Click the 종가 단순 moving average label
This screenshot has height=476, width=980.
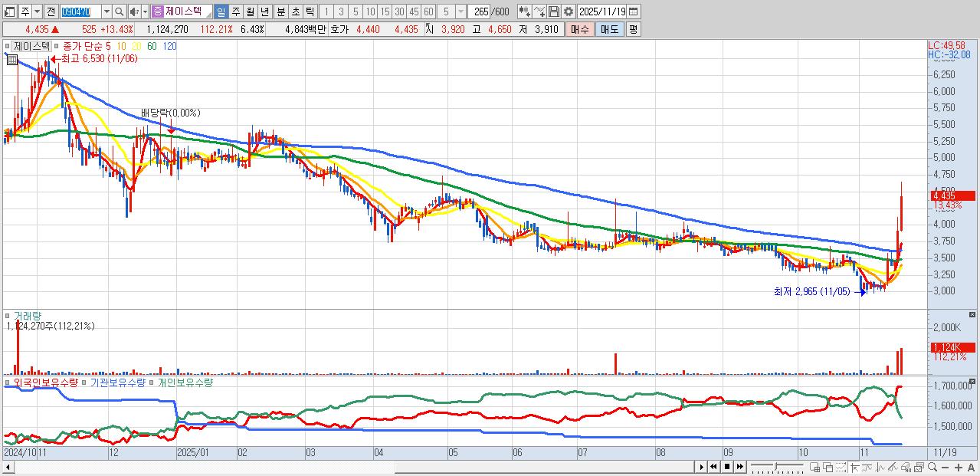[x=83, y=46]
